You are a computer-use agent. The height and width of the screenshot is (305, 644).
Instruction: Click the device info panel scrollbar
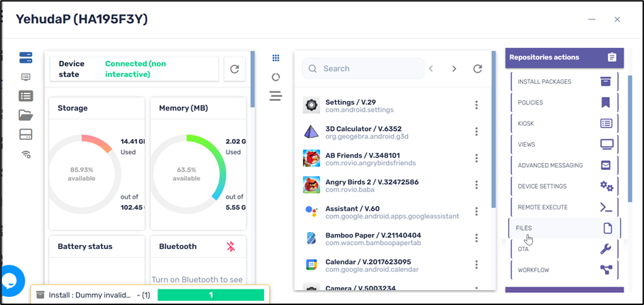252,79
